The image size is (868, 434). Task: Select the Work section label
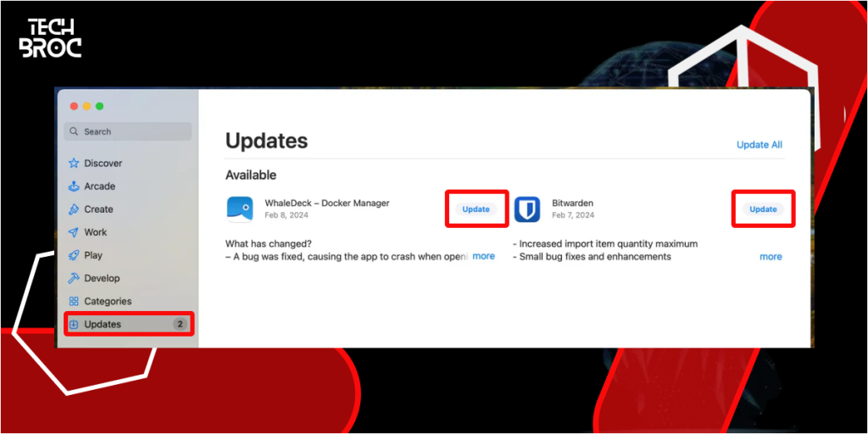(x=95, y=232)
